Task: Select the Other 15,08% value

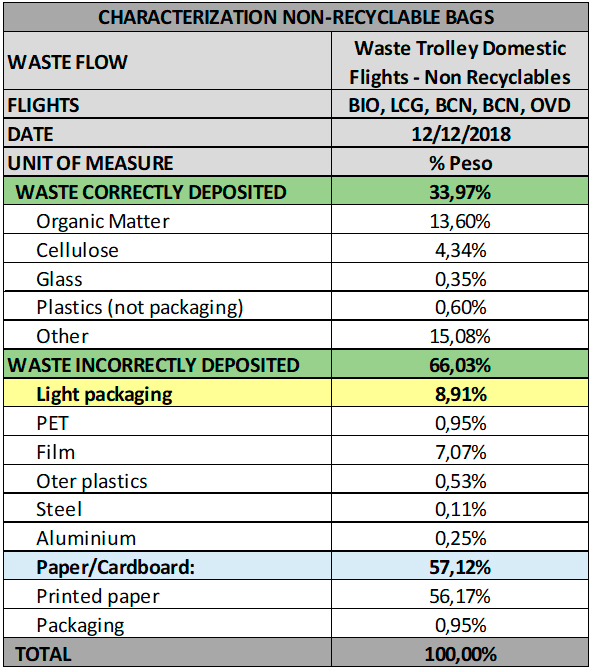Action: pos(460,336)
